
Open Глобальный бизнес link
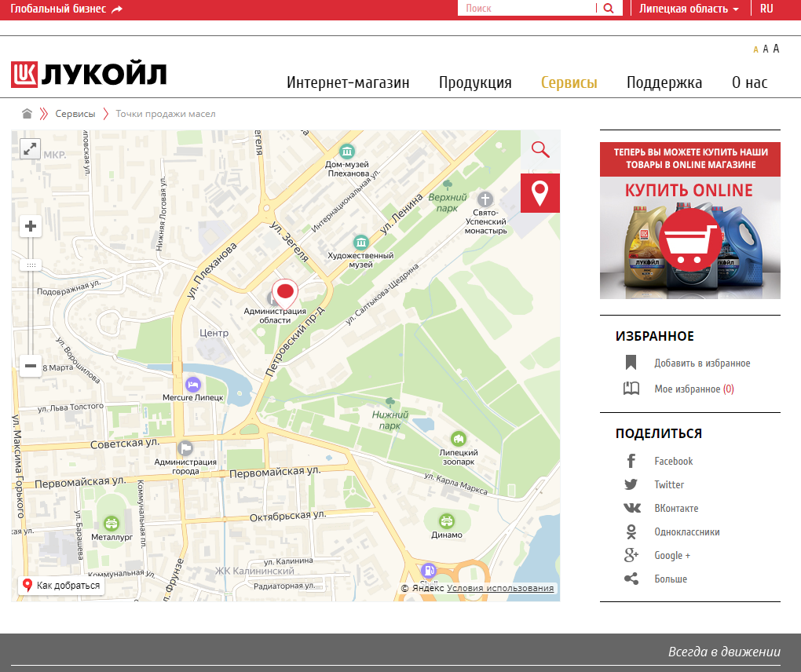(67, 9)
